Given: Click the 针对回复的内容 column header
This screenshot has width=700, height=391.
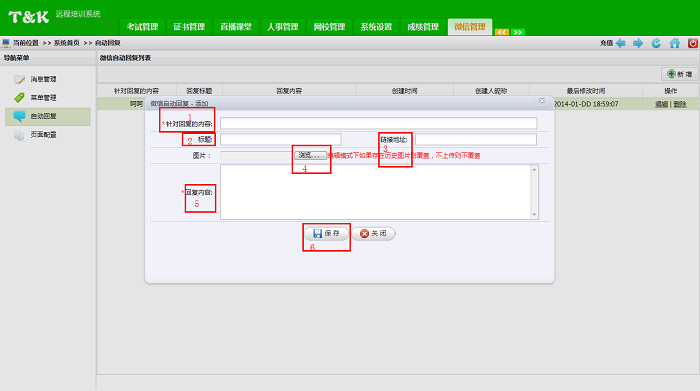Looking at the screenshot, I should tap(136, 91).
